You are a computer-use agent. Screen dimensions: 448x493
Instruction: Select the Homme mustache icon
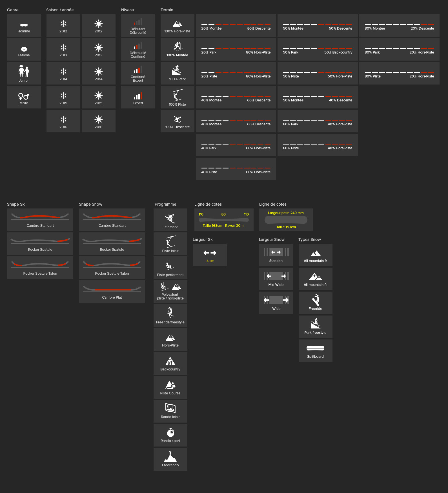pyautogui.click(x=24, y=25)
